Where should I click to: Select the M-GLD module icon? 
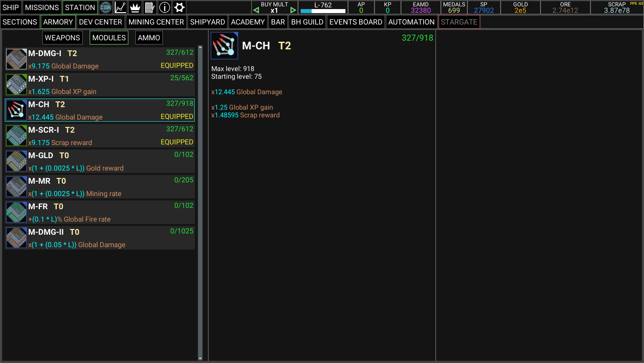click(16, 161)
